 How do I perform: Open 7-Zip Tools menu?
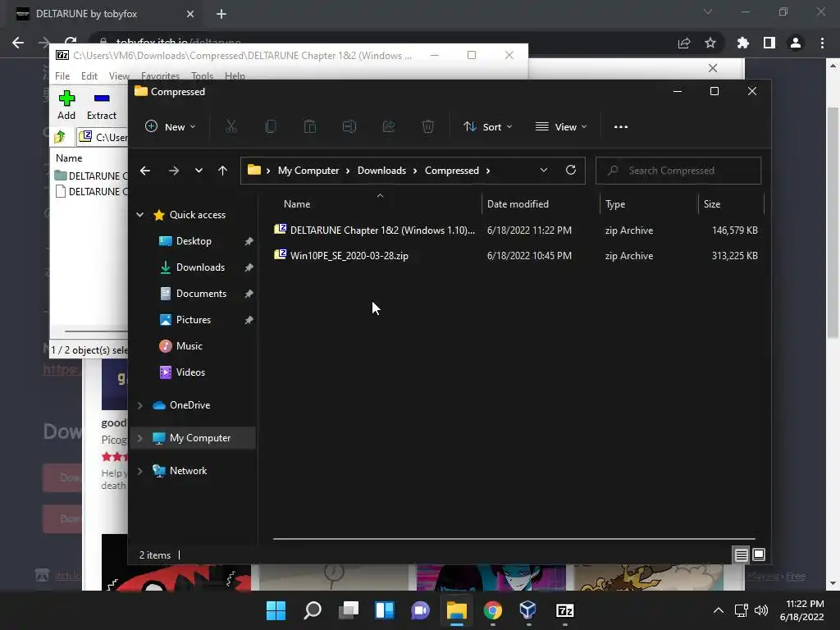click(x=202, y=76)
